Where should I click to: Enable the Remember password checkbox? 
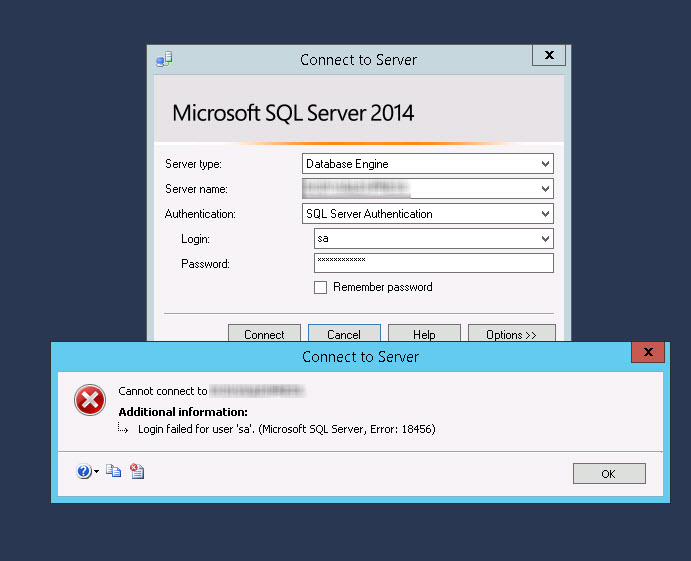pos(320,287)
